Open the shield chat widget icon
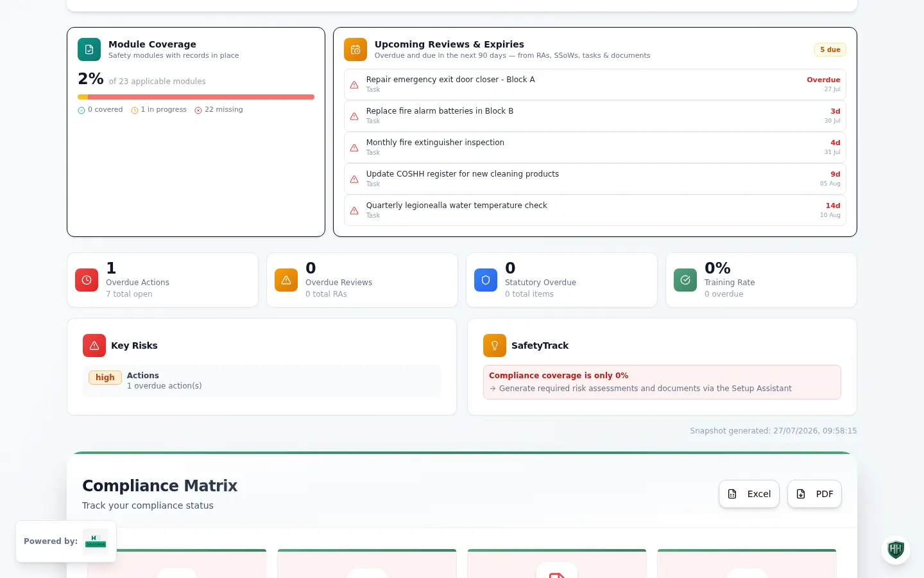This screenshot has width=924, height=578. [x=896, y=550]
